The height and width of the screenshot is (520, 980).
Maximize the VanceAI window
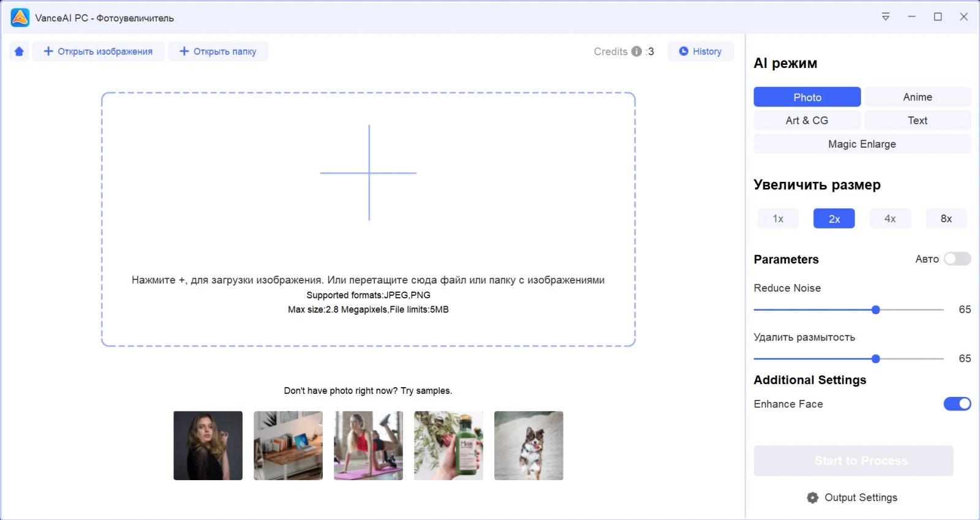click(x=938, y=17)
